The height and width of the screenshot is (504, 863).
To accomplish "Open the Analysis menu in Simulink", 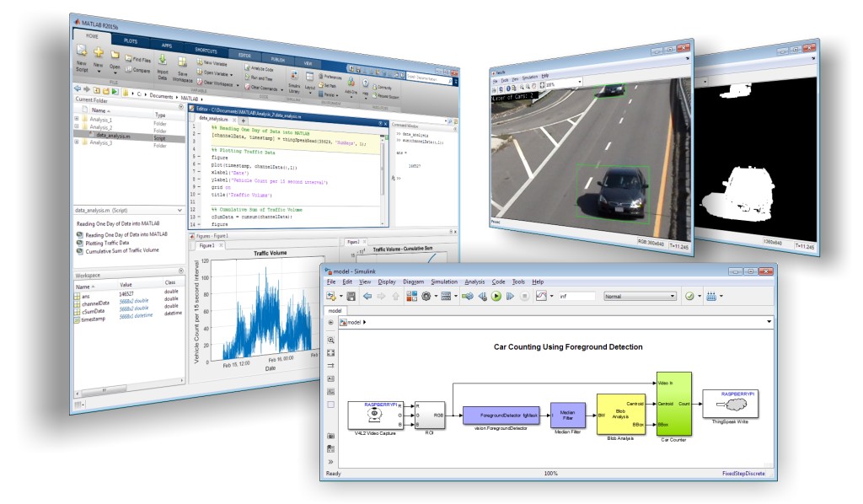I will click(x=475, y=281).
